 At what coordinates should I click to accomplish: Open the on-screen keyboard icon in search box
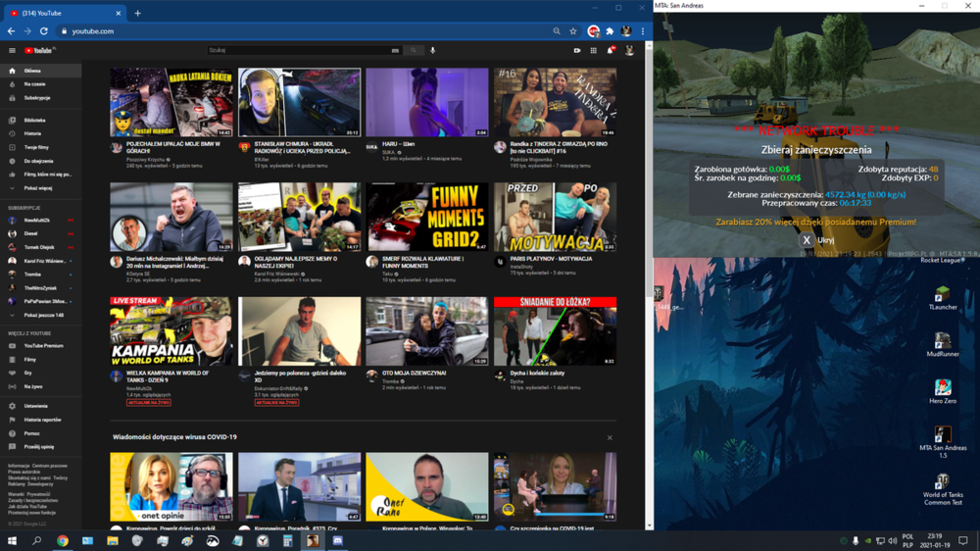pos(395,50)
